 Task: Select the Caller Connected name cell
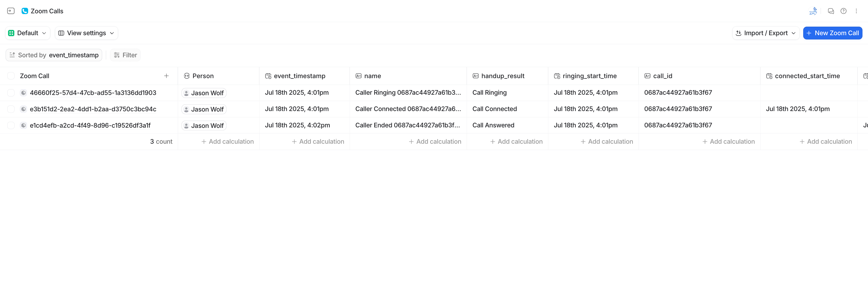coord(408,109)
